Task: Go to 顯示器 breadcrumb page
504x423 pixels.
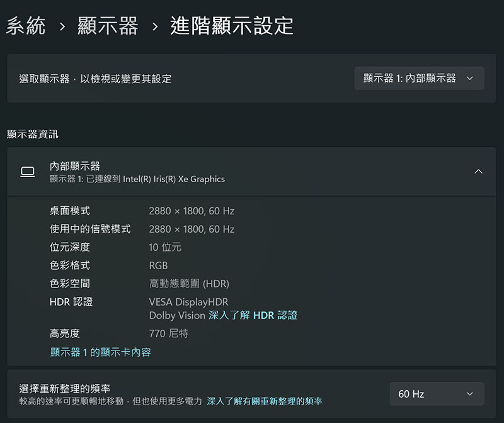Action: 108,26
